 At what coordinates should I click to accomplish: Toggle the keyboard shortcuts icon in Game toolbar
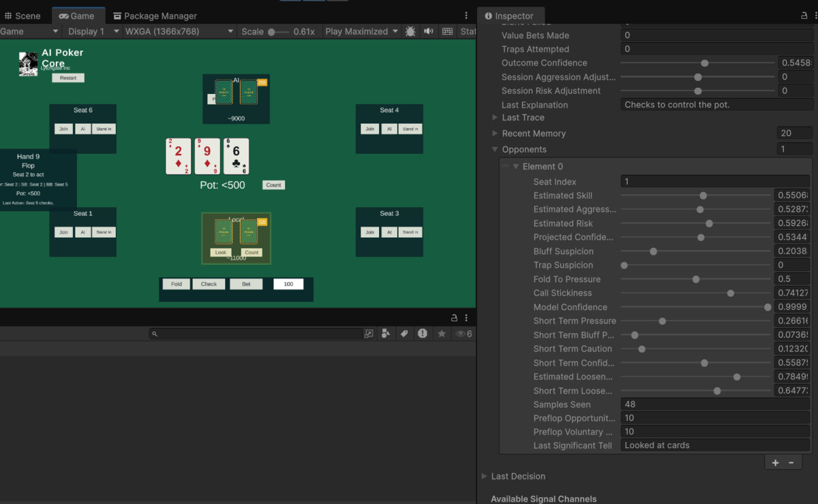447,31
